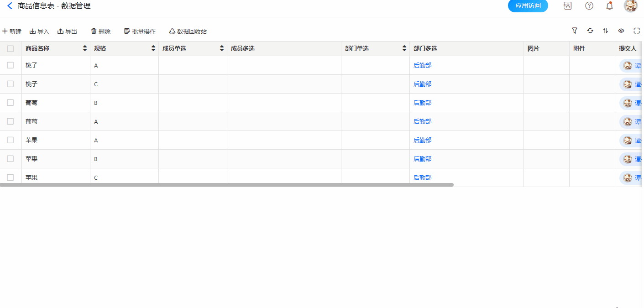Open the 数据回收站 recycle bin
Screen dimensions: 644x308
click(188, 31)
